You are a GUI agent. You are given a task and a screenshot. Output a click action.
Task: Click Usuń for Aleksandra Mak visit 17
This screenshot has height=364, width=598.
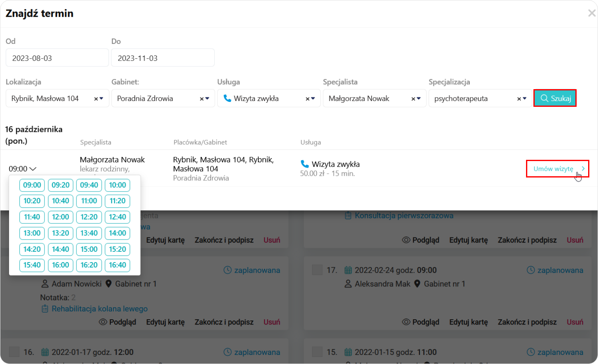point(575,322)
